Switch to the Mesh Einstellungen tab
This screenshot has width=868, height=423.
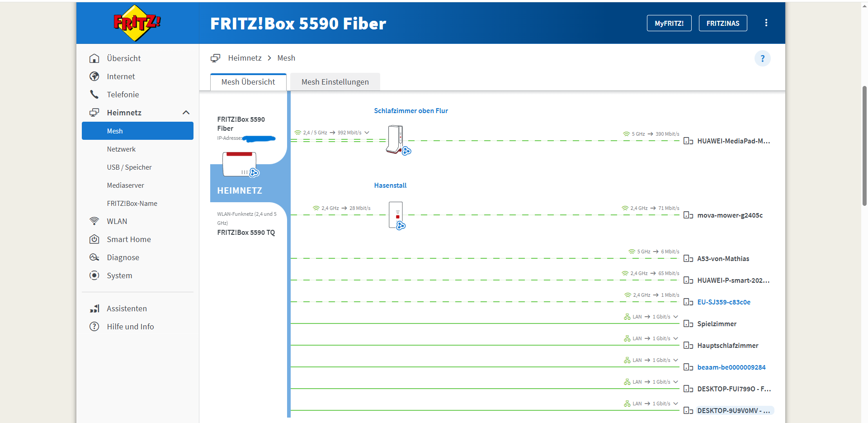(335, 82)
